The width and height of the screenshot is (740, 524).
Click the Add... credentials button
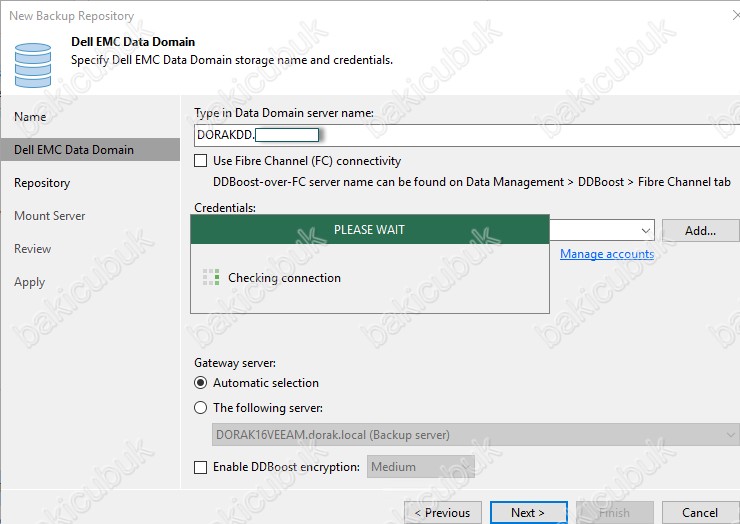point(700,230)
